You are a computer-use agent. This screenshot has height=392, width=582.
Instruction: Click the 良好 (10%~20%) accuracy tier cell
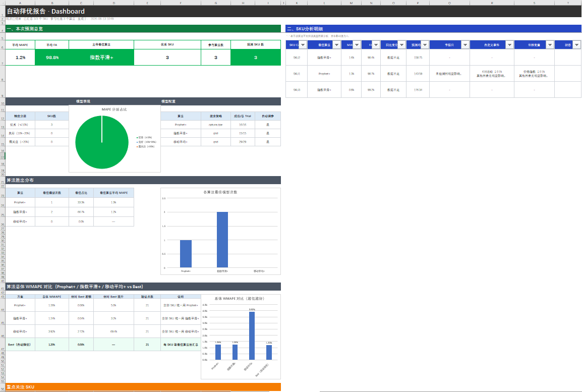pos(20,133)
